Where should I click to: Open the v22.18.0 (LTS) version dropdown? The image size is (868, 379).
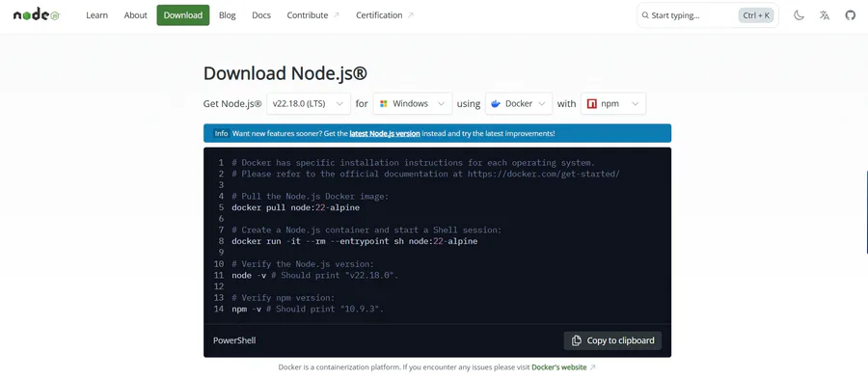(309, 103)
